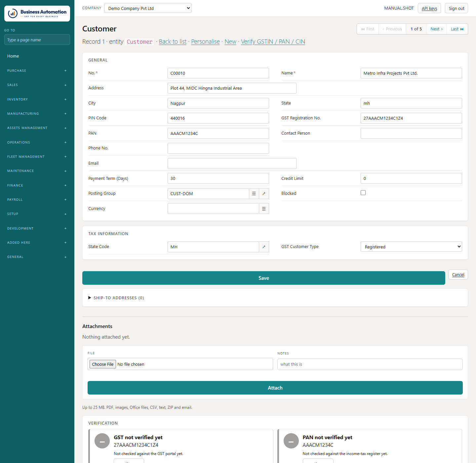Expand the Assets Management sidebar menu
Viewport: 476px width, 463px height.
coord(37,128)
